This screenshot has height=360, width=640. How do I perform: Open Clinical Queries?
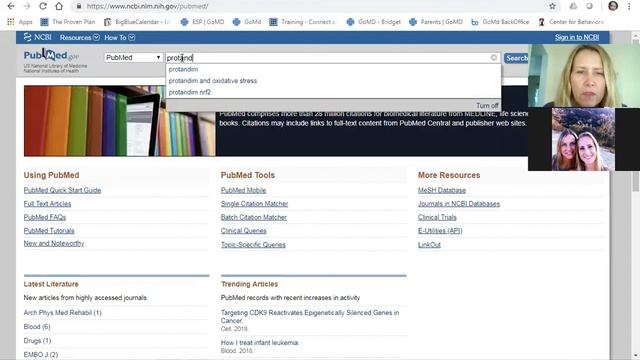coord(244,231)
